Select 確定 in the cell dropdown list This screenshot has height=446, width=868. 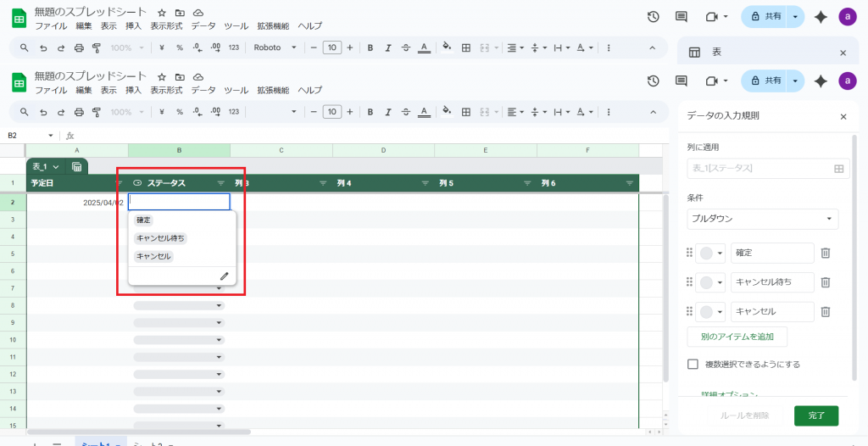(143, 220)
